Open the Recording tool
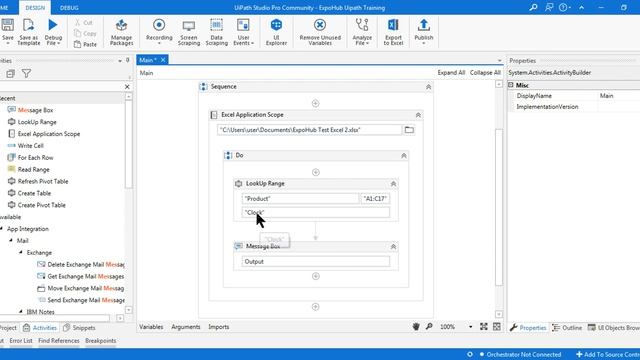The width and height of the screenshot is (640, 360). [x=159, y=32]
